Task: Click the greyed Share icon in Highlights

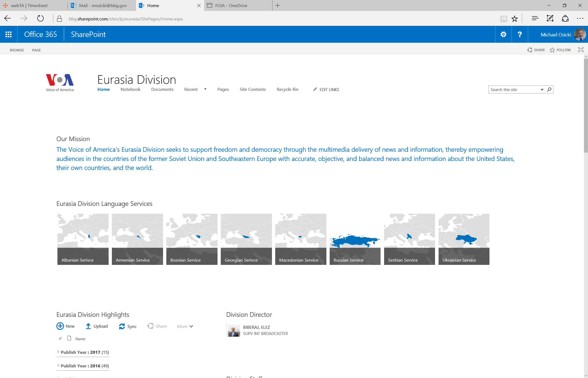Action: 150,326
